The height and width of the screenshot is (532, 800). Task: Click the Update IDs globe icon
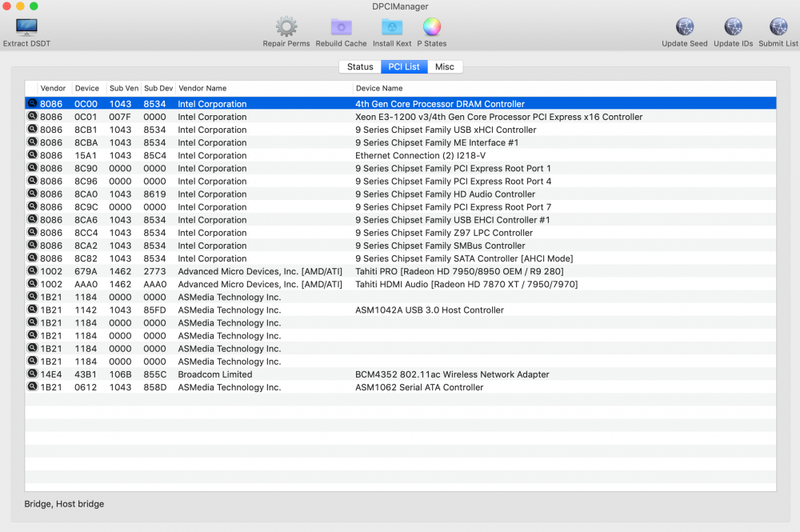click(x=733, y=26)
